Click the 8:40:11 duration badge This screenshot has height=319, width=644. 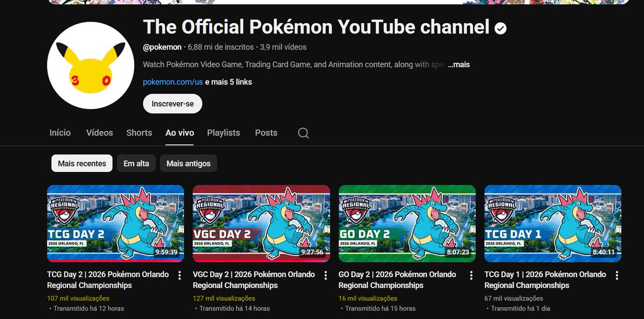(604, 252)
